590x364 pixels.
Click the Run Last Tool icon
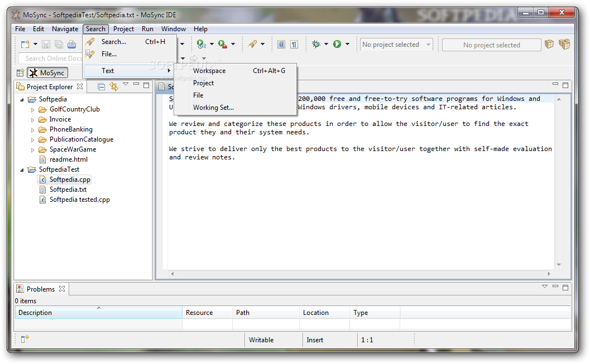click(202, 45)
